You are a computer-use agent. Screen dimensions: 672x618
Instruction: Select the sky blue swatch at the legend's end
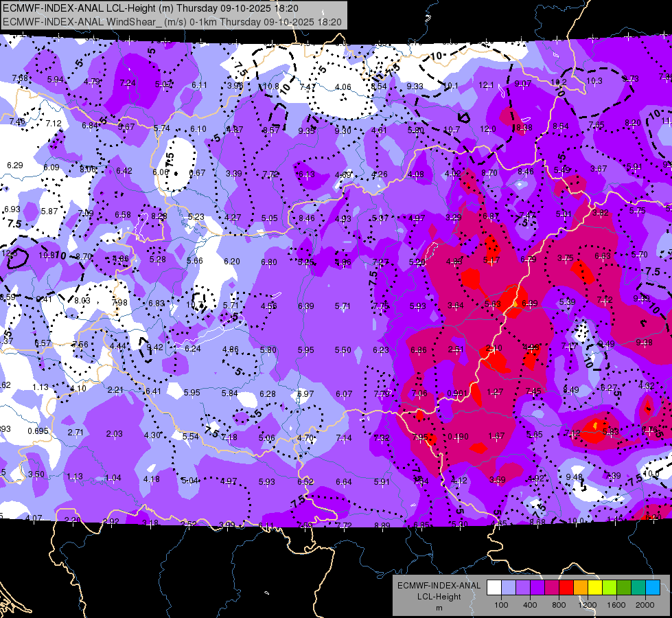coord(652,588)
